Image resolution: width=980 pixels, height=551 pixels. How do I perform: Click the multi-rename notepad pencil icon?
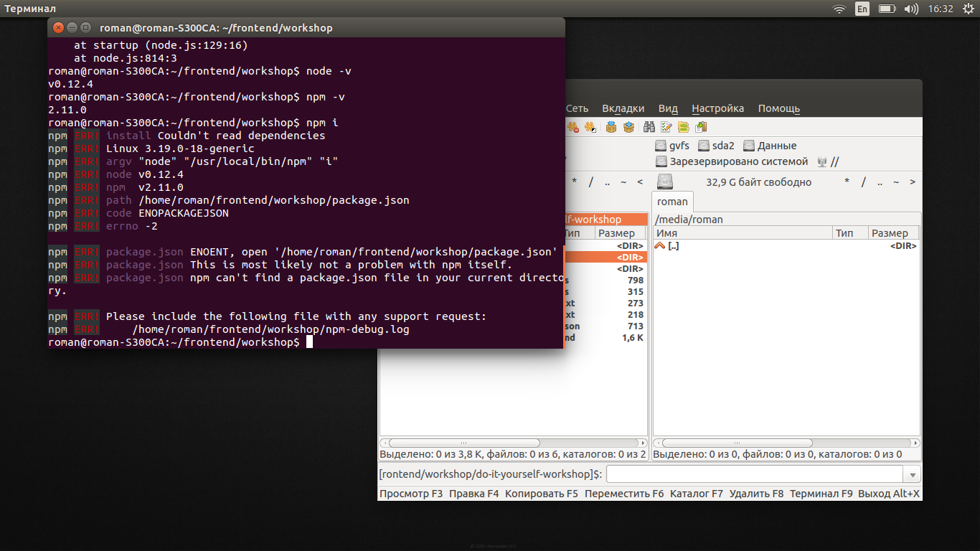click(x=666, y=127)
